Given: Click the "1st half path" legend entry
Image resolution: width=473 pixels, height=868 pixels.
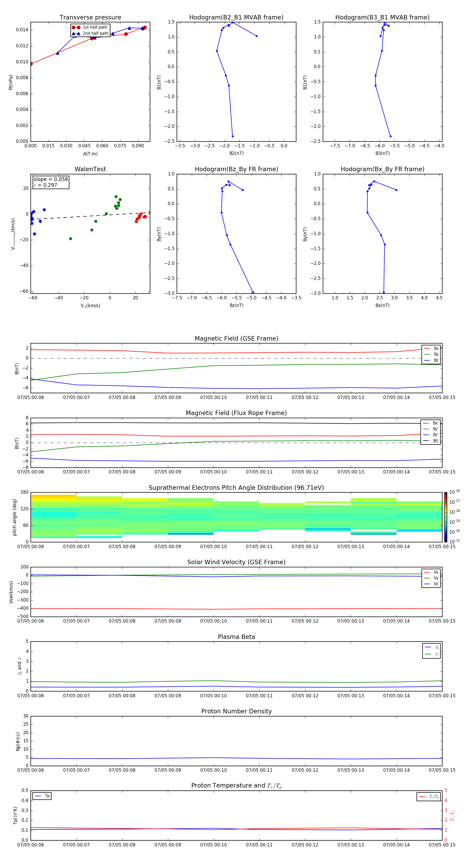Looking at the screenshot, I should click(x=90, y=27).
